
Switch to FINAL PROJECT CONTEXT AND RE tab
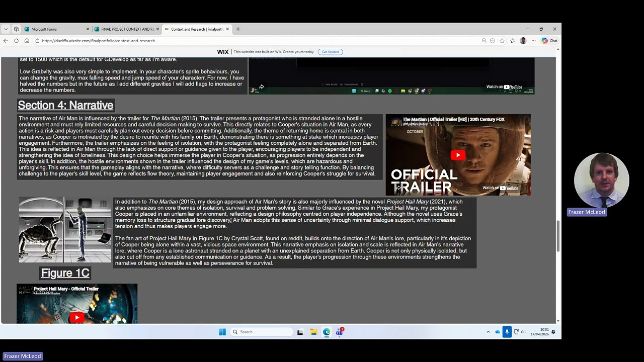126,29
